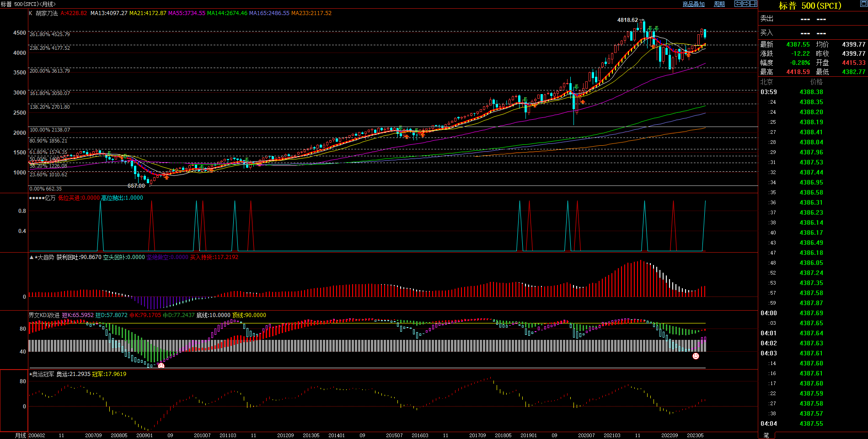Click the 261.80% Fibonacci level label
Viewport: 868px width, 439px height.
pyautogui.click(x=49, y=34)
